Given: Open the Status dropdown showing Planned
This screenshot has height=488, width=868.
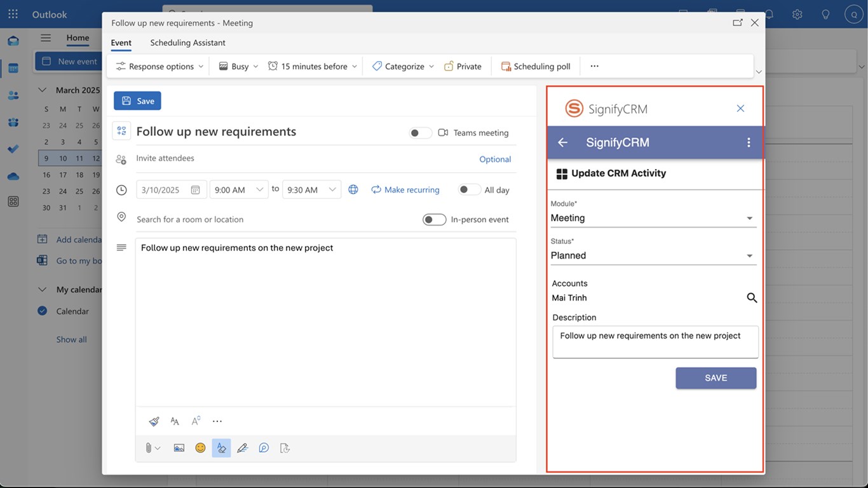Looking at the screenshot, I should tap(653, 255).
